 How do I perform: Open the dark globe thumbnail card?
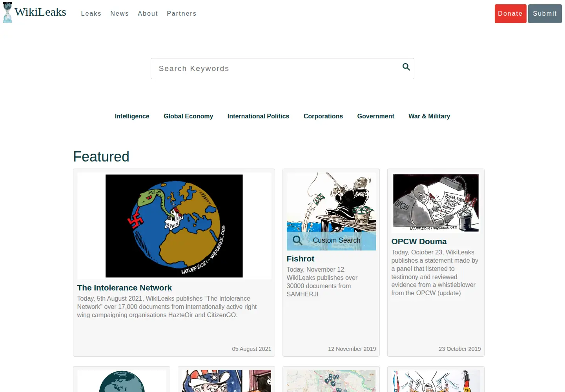pos(122,381)
